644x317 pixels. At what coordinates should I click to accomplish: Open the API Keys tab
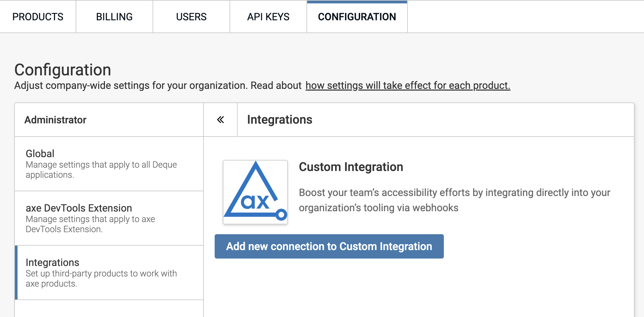268,17
